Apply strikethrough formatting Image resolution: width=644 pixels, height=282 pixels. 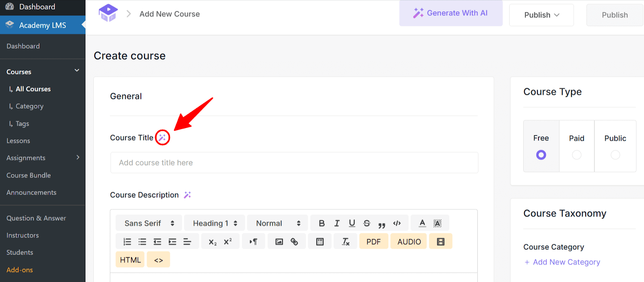[x=367, y=223]
